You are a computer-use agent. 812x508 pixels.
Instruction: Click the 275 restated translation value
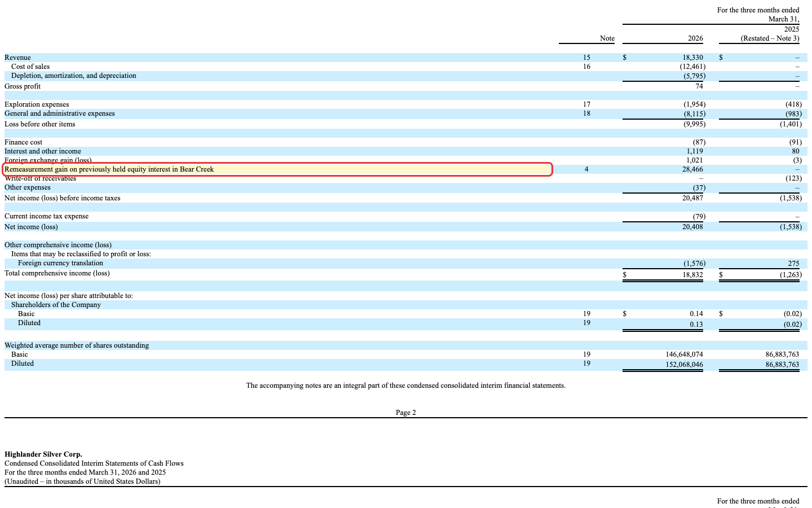[793, 264]
